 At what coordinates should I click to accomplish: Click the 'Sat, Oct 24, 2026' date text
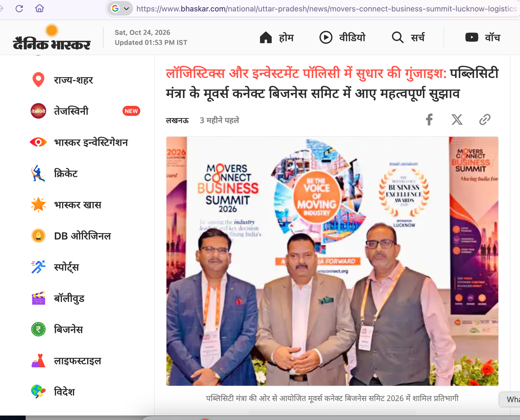(x=143, y=33)
